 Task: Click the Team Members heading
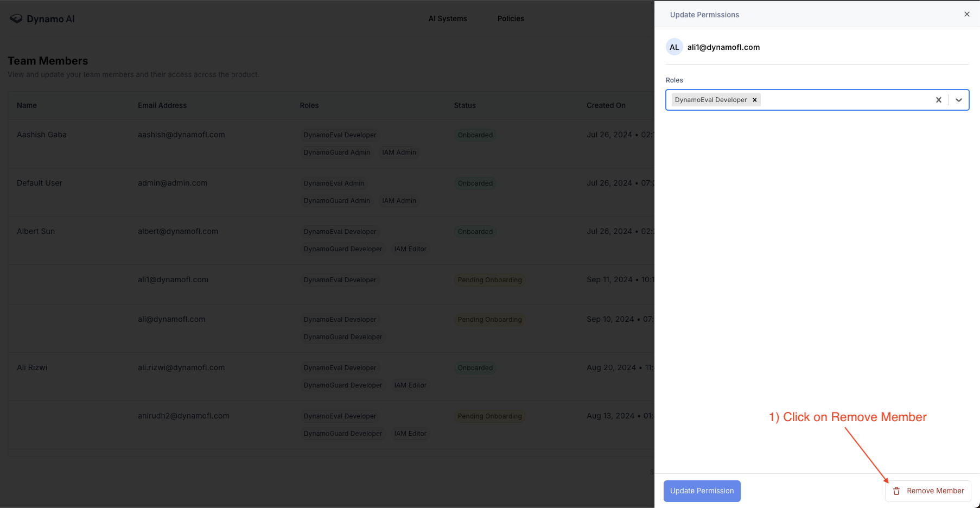[48, 61]
